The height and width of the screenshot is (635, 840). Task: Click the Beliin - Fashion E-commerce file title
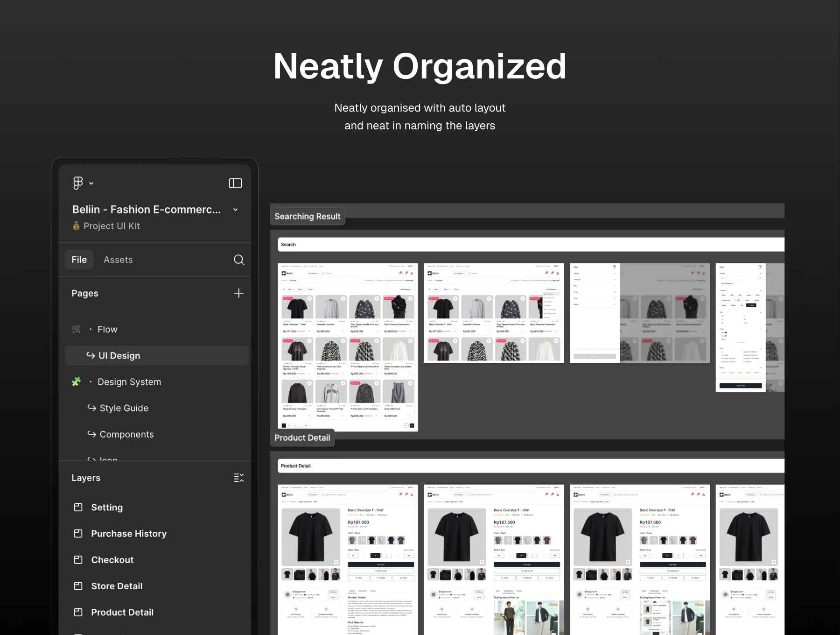(x=147, y=210)
